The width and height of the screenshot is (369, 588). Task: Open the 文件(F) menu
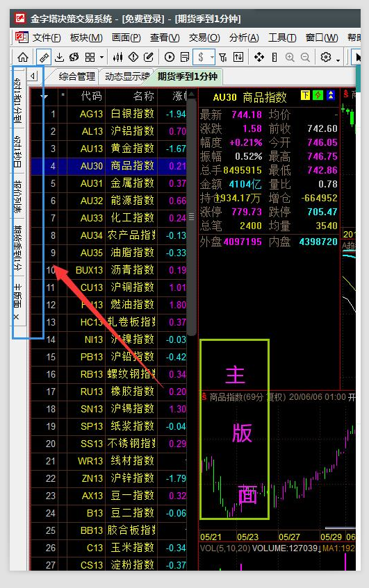47,37
